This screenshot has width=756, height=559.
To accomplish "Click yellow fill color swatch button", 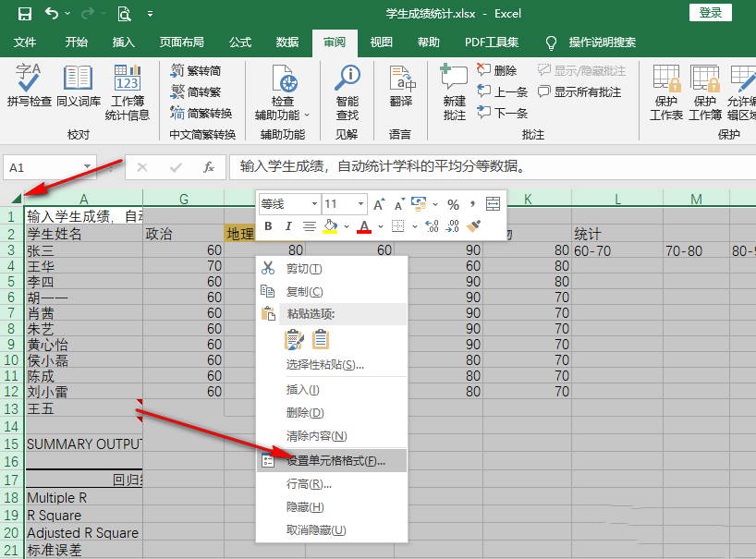I will [330, 226].
